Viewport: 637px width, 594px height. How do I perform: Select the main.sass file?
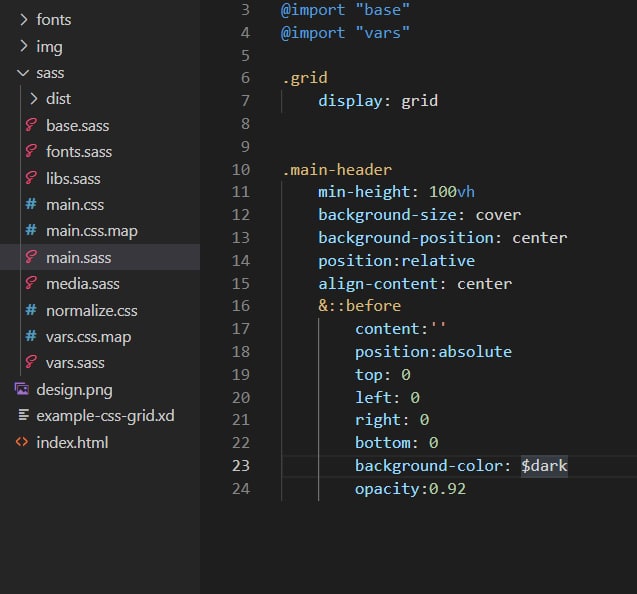tap(78, 258)
